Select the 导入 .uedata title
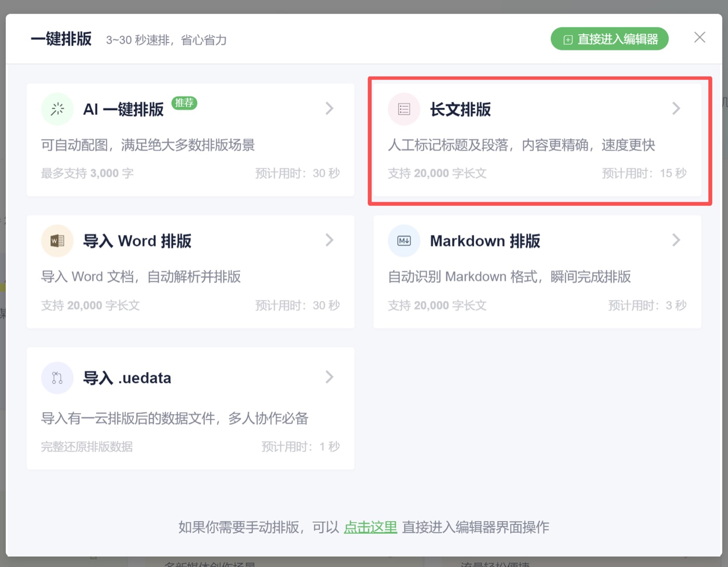 [x=127, y=378]
